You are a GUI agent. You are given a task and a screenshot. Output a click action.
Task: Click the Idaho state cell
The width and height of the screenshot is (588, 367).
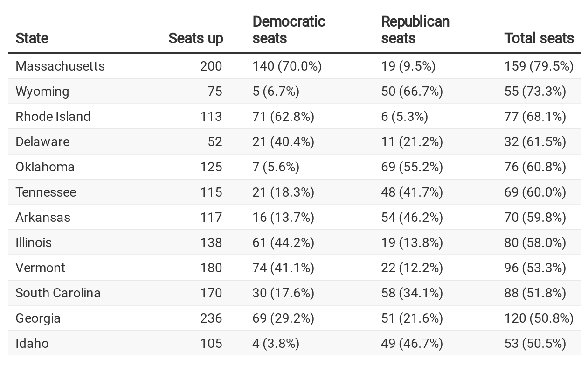(32, 344)
